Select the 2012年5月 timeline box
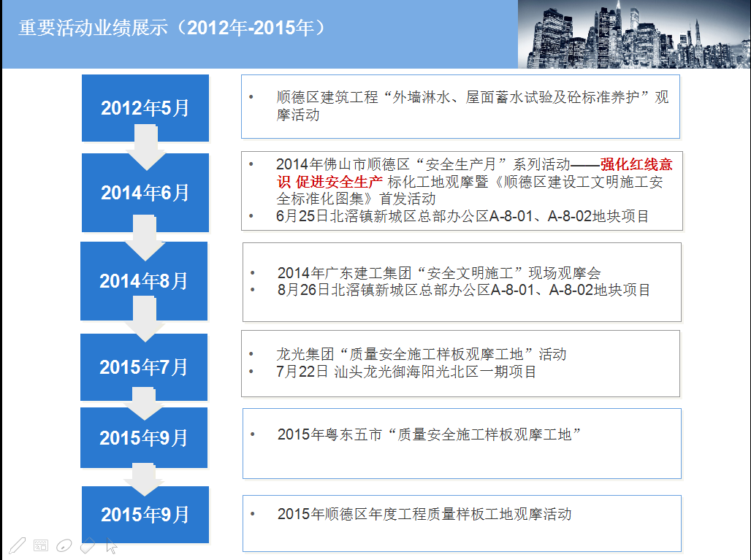This screenshot has width=751, height=560. [x=145, y=107]
